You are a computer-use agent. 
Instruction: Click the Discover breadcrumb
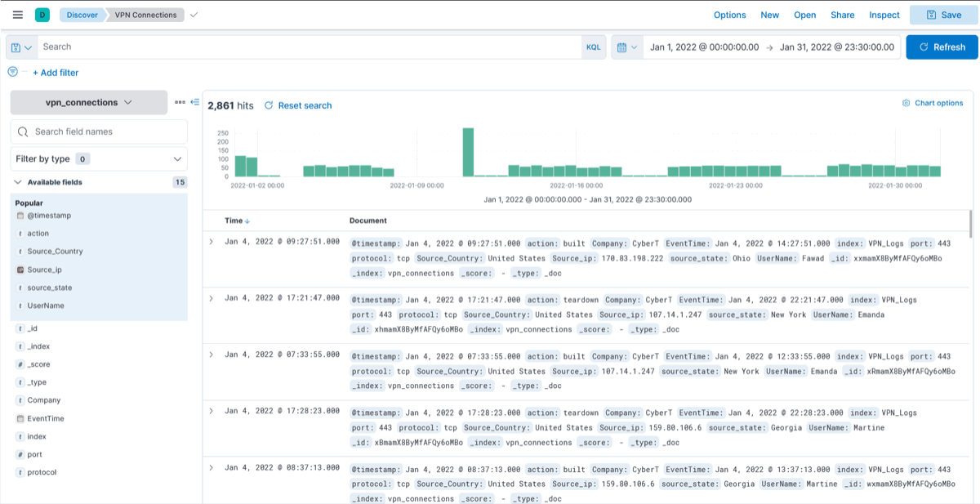82,14
